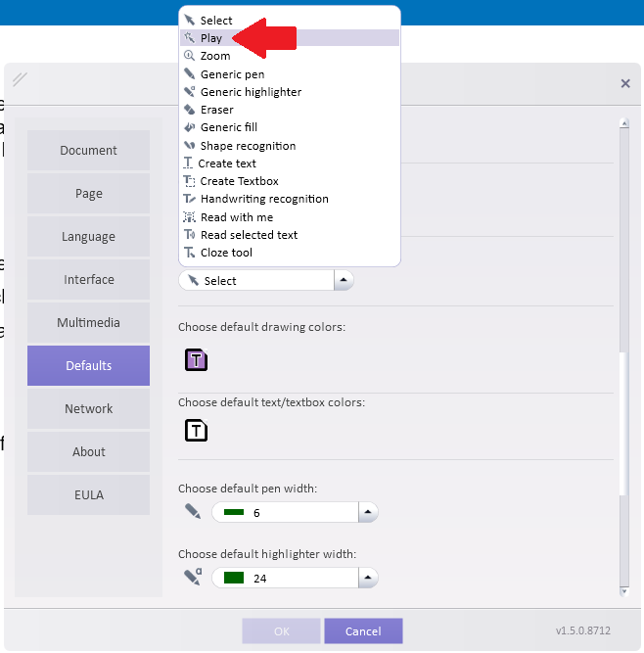Open default drawing colors swatch
The width and height of the screenshot is (644, 653).
click(x=197, y=360)
